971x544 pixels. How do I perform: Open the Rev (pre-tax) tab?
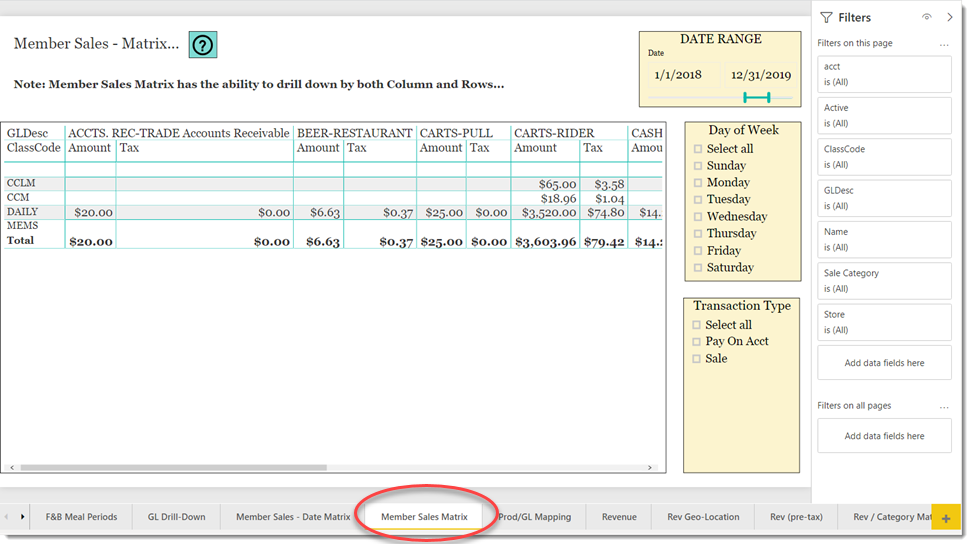pos(796,517)
